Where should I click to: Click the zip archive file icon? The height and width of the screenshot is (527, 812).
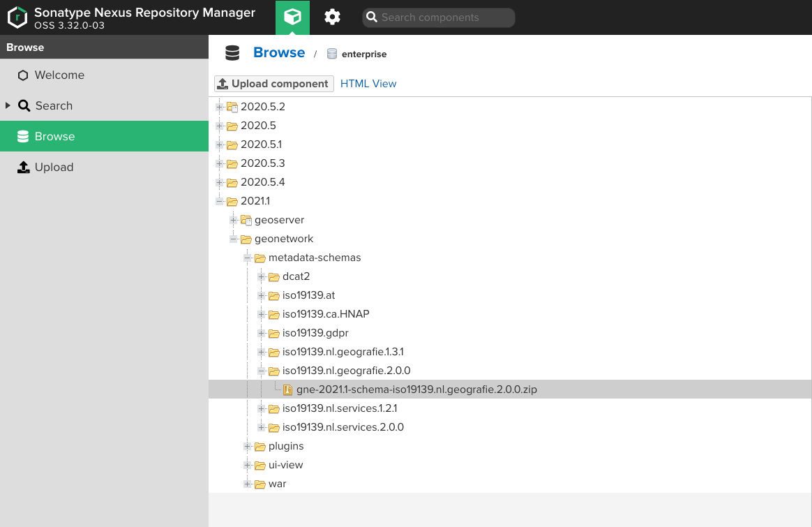(288, 389)
